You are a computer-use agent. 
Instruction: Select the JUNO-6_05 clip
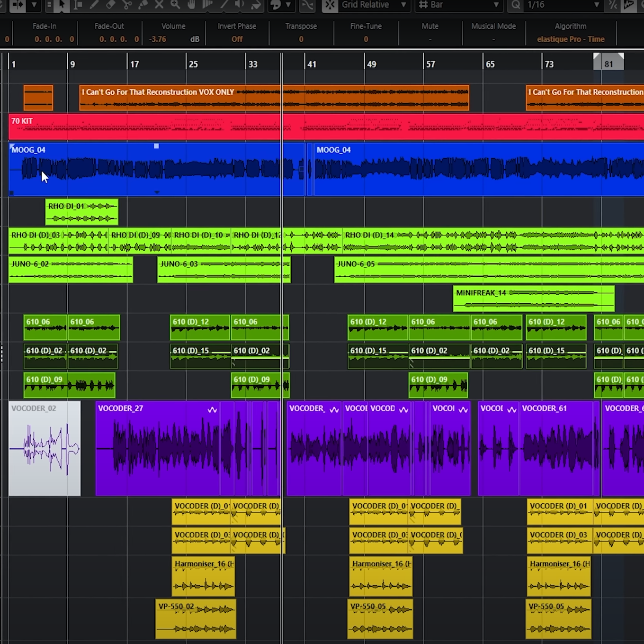coord(489,270)
